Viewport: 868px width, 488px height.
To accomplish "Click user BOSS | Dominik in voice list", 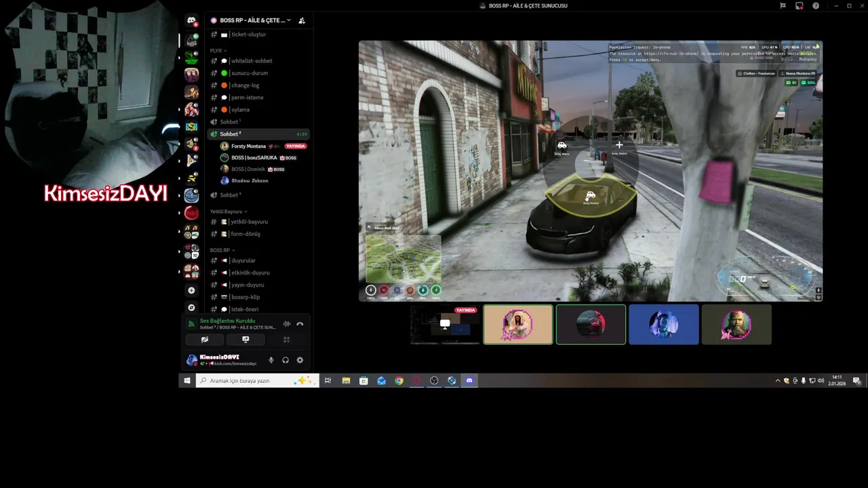I will click(x=264, y=169).
